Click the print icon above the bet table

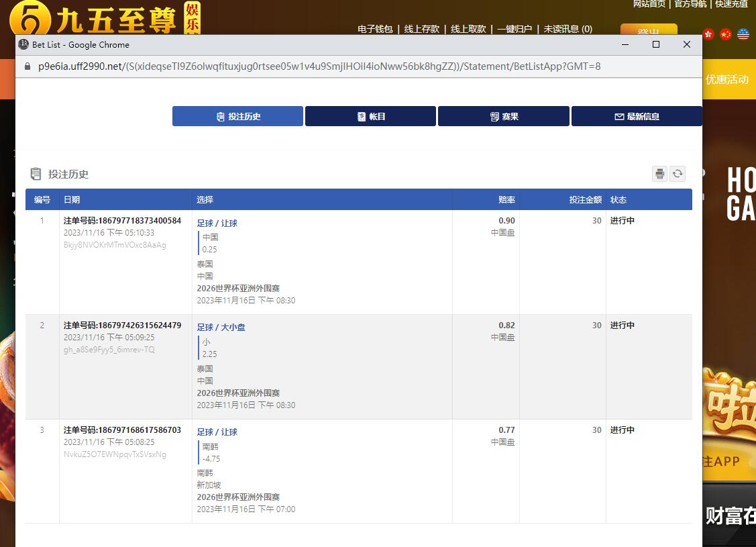pyautogui.click(x=660, y=174)
